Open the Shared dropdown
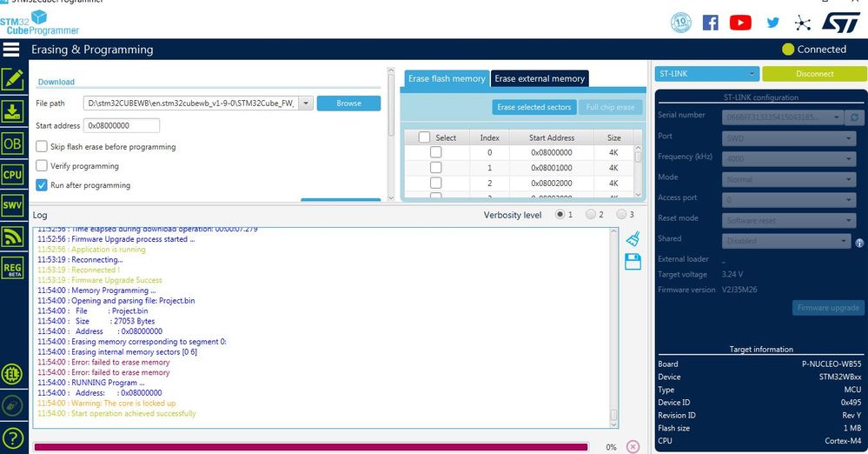Viewport: 868px width, 454px height. 785,241
